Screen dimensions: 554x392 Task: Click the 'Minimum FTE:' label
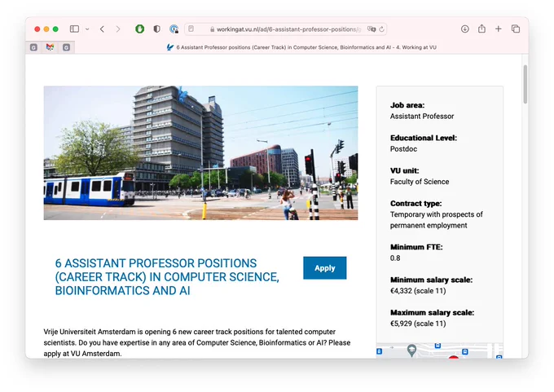coord(416,247)
